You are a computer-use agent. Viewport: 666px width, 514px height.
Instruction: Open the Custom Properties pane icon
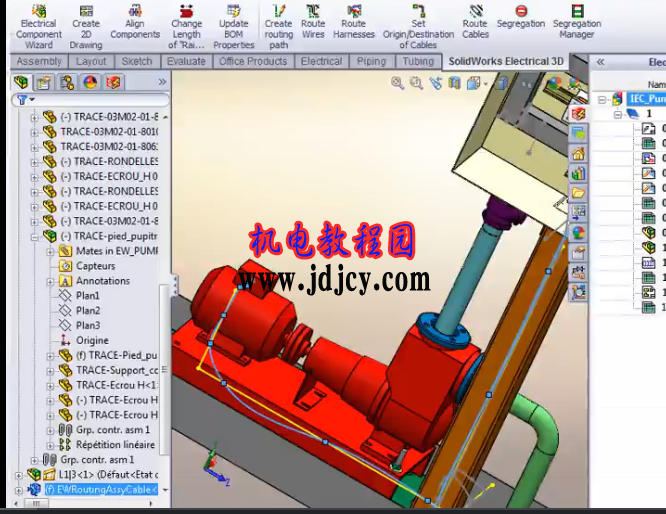[x=578, y=253]
